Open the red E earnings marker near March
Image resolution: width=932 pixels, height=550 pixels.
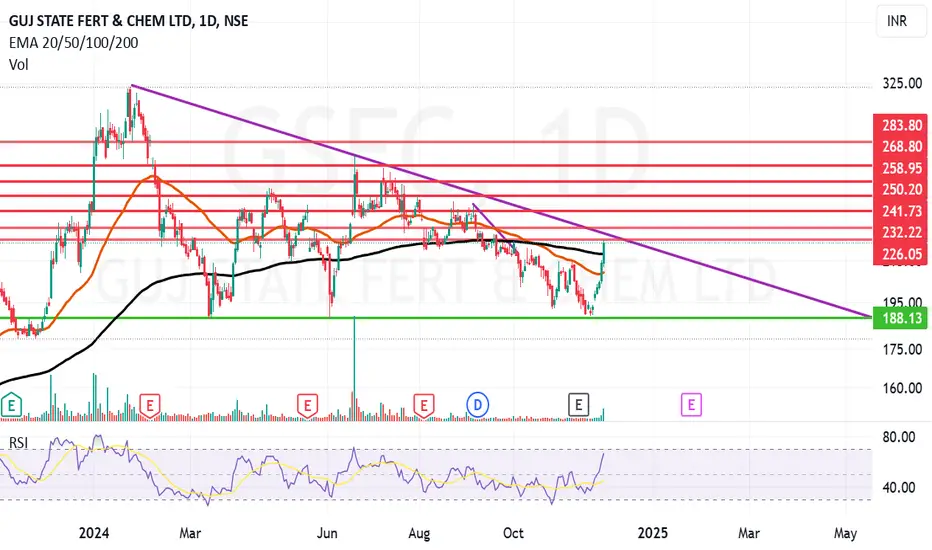(x=150, y=406)
